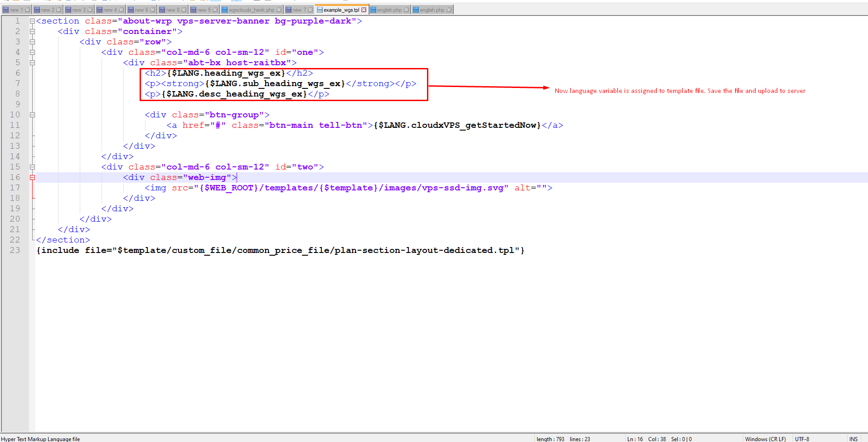Open the new 3 tab
Viewport: 868px width, 442px height.
(x=78, y=10)
